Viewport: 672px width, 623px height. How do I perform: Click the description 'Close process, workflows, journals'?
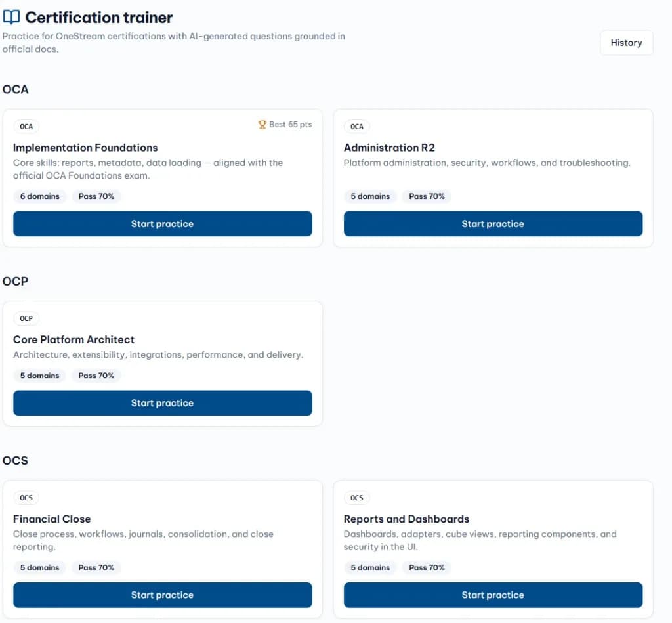click(x=143, y=541)
